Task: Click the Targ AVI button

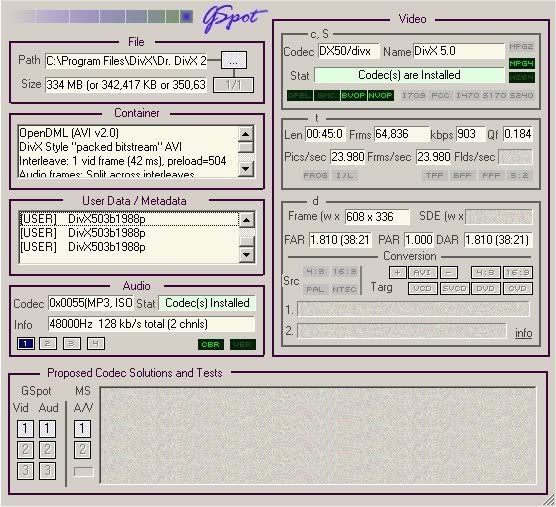Action: pos(423,273)
